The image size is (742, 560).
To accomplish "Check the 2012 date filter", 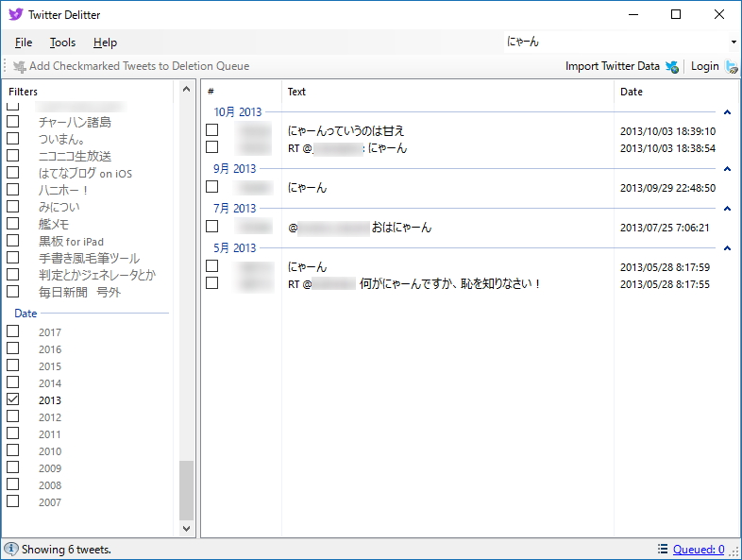I will [13, 416].
